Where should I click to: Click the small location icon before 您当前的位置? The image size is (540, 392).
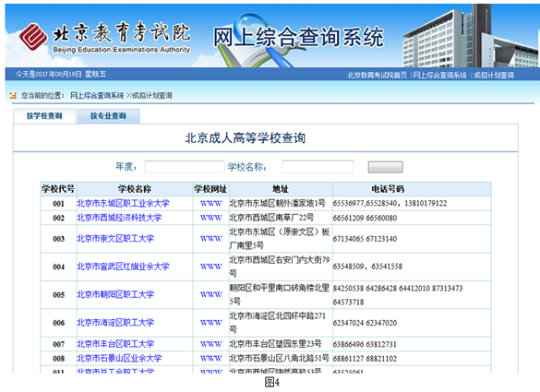[x=14, y=95]
